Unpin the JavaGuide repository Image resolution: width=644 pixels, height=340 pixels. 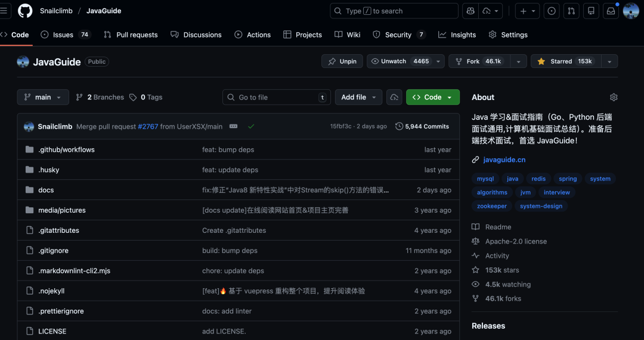click(x=342, y=61)
